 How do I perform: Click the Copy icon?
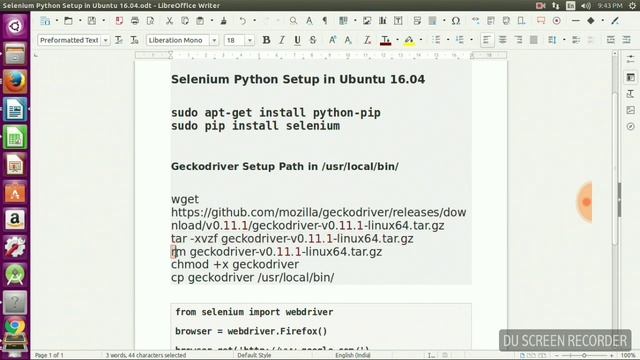185,21
